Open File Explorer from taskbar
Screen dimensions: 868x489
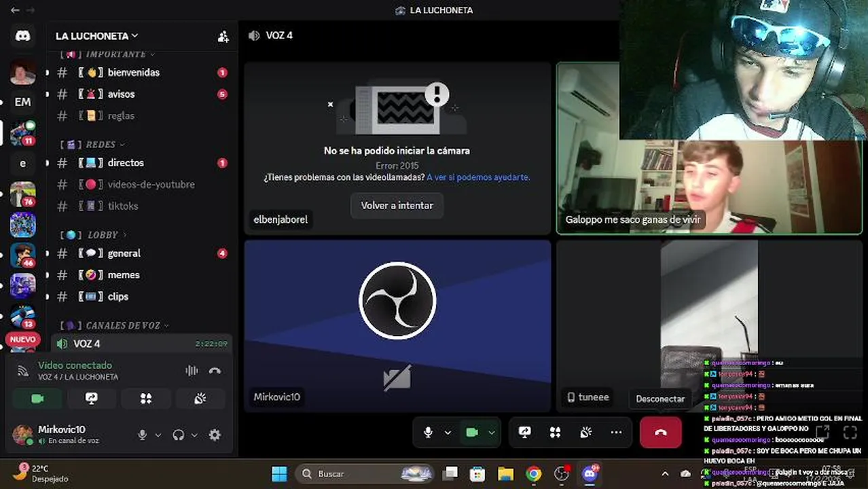505,474
